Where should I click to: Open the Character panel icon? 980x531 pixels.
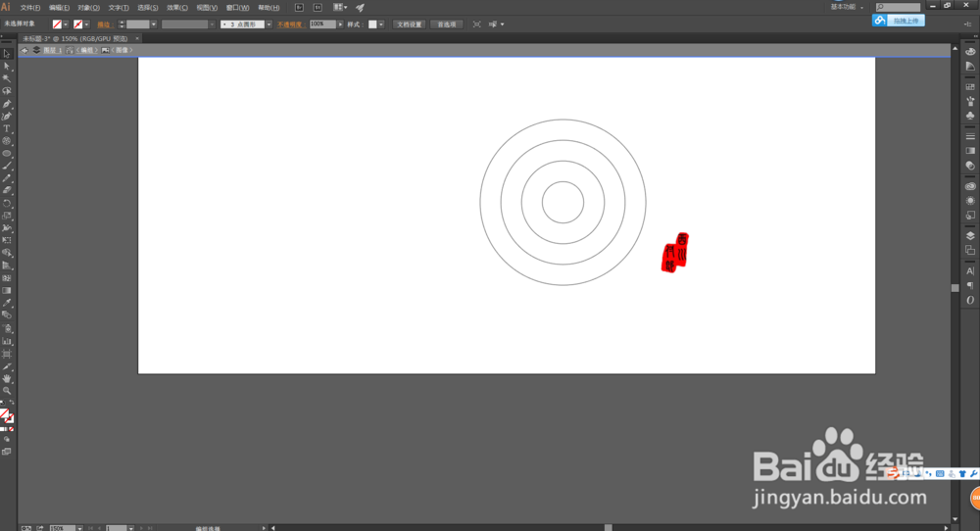970,271
